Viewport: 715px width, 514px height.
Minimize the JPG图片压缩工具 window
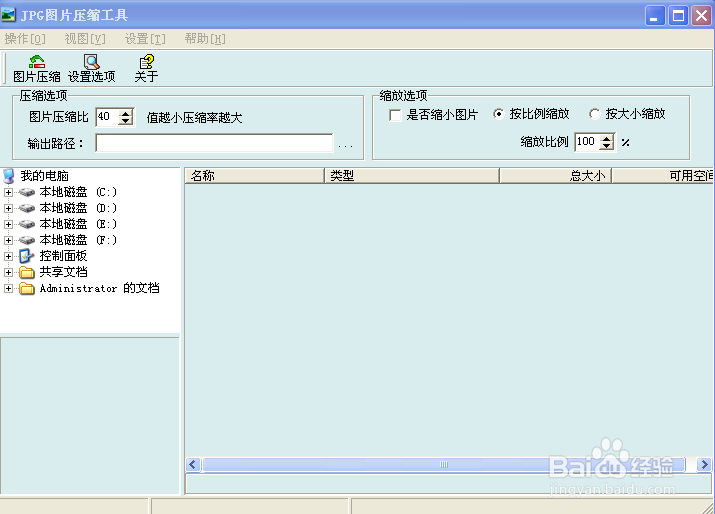655,16
